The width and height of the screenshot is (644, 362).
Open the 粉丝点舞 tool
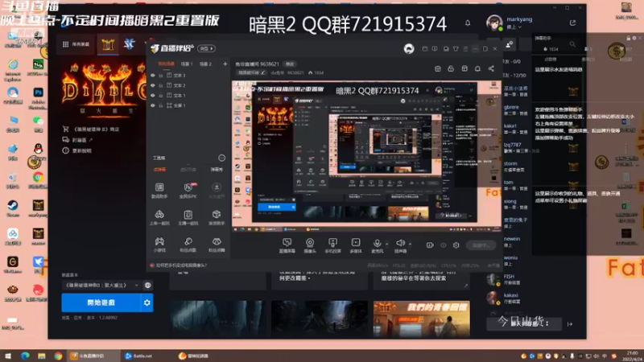[x=217, y=245]
